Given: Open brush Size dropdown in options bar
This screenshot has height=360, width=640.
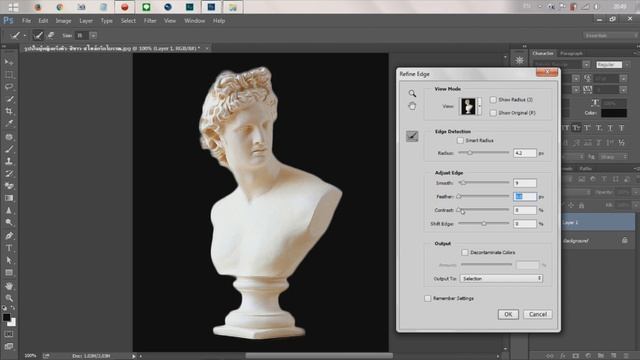Looking at the screenshot, I should (x=93, y=36).
